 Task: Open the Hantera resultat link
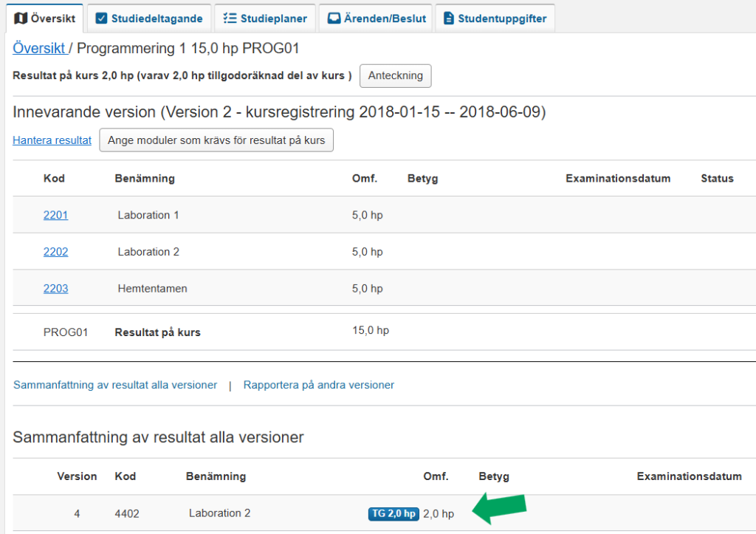coord(52,140)
